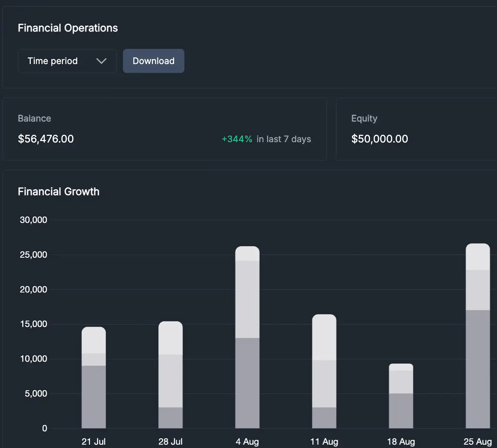Click the 21 Jul bar's bottom segment
Viewport: 497px width, 448px height.
(94, 397)
